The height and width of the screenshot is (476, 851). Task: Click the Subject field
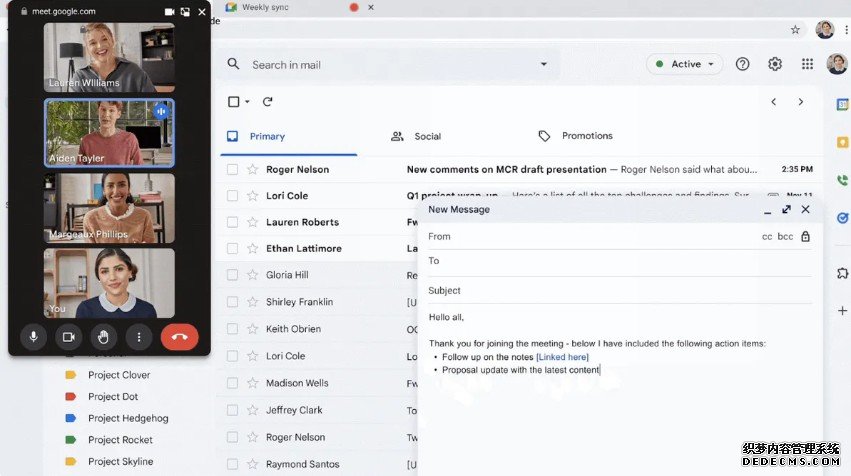(620, 290)
